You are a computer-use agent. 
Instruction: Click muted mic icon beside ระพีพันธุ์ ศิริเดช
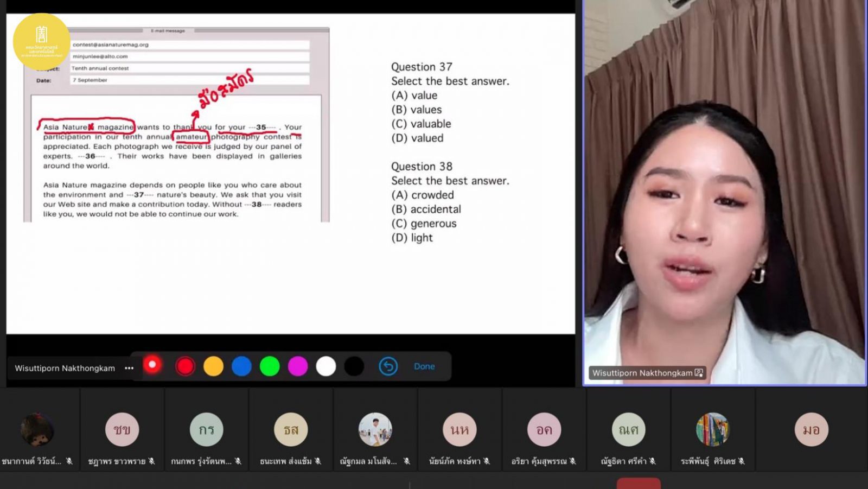[x=742, y=461]
